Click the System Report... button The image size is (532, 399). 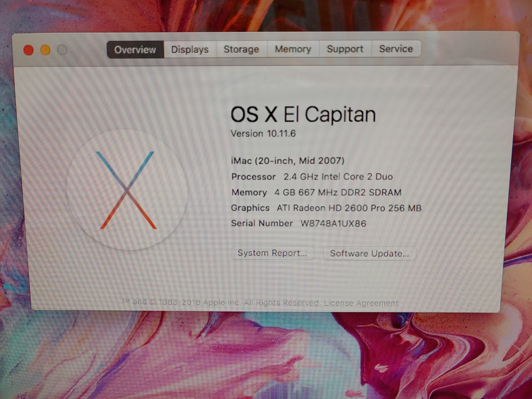click(272, 253)
